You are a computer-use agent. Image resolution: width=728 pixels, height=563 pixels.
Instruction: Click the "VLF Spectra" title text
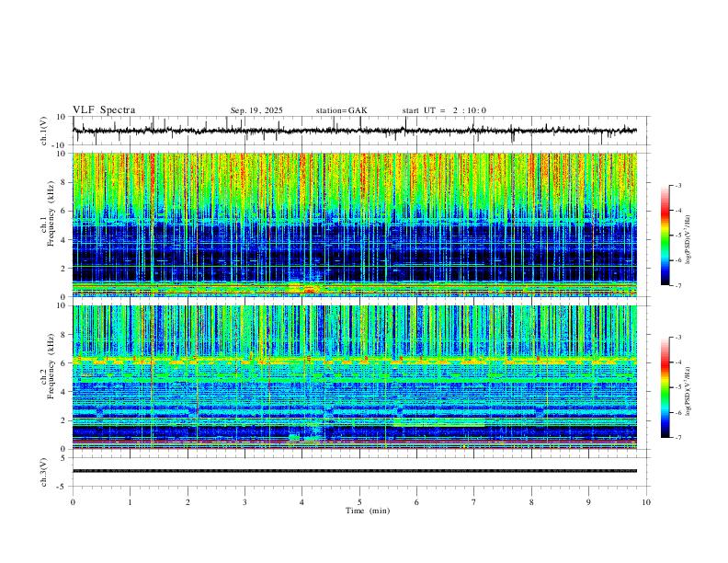104,110
